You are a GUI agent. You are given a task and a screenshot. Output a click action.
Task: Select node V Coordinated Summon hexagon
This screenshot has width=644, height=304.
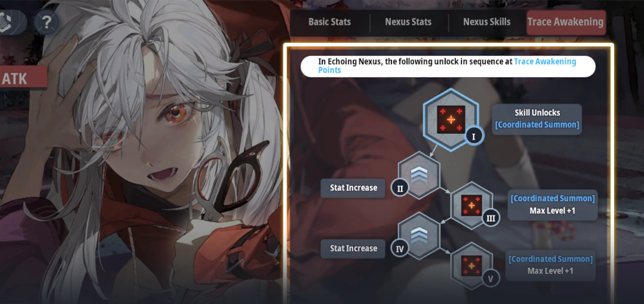(471, 266)
